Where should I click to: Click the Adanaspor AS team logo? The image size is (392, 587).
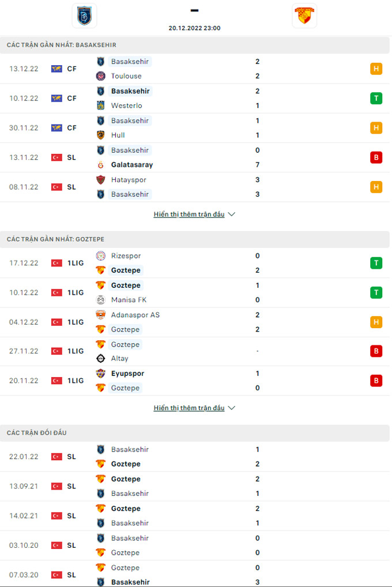tap(100, 315)
